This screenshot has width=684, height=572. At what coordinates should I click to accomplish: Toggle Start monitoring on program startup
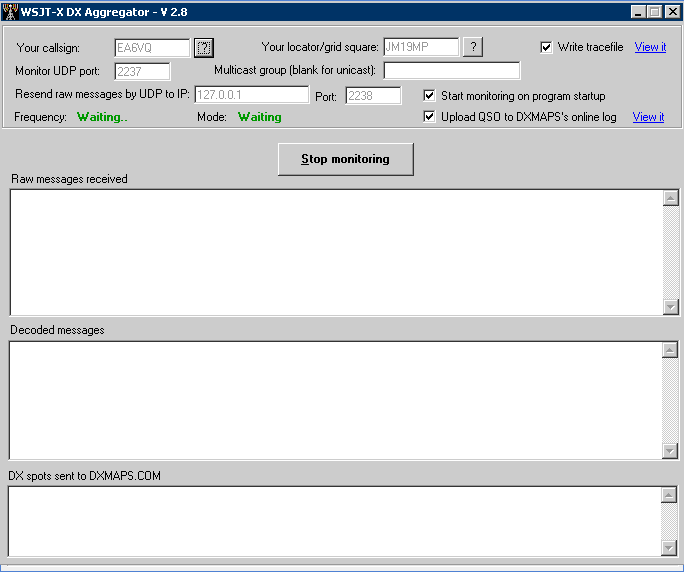(x=429, y=96)
